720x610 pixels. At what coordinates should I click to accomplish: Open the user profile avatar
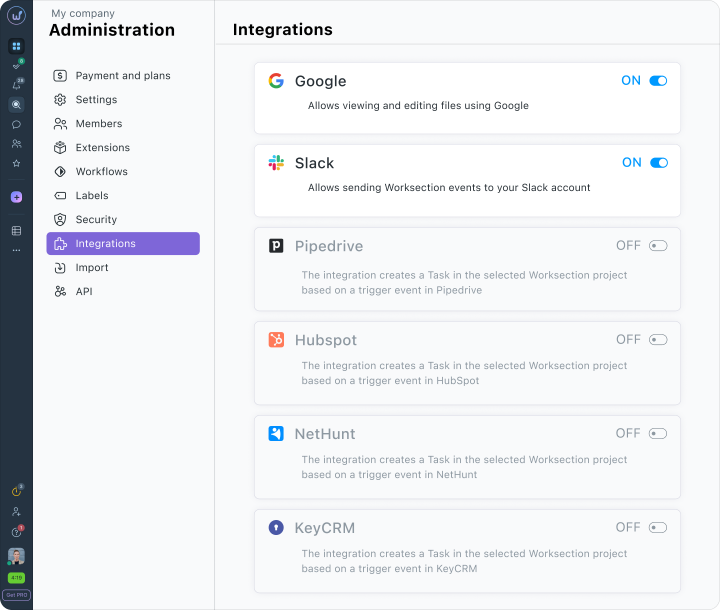coord(17,556)
